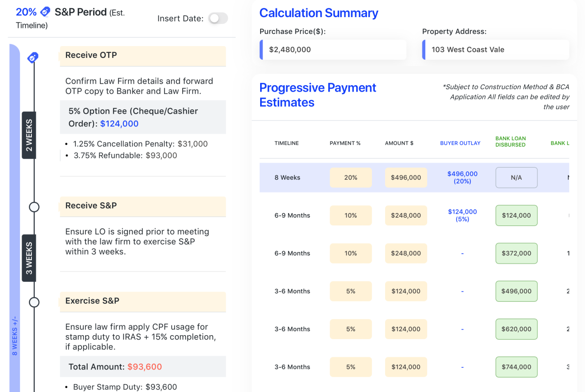
Task: Click the 3 WEEKS timeline label
Action: click(x=29, y=258)
